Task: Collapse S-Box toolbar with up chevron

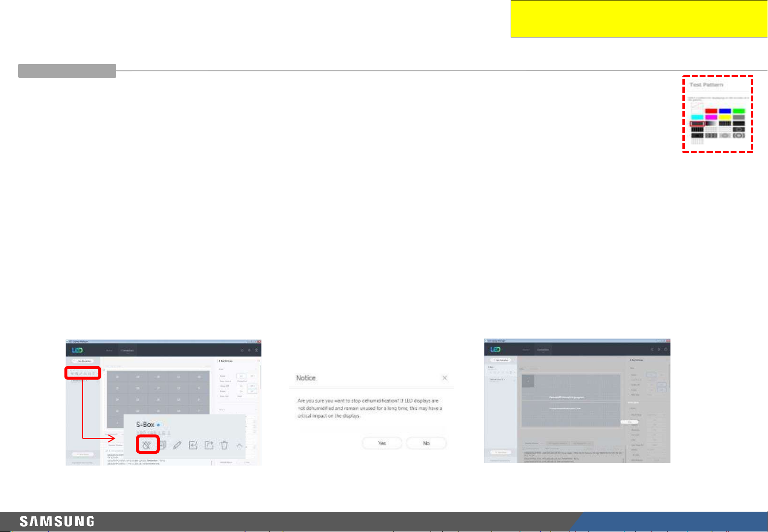Action: click(240, 445)
